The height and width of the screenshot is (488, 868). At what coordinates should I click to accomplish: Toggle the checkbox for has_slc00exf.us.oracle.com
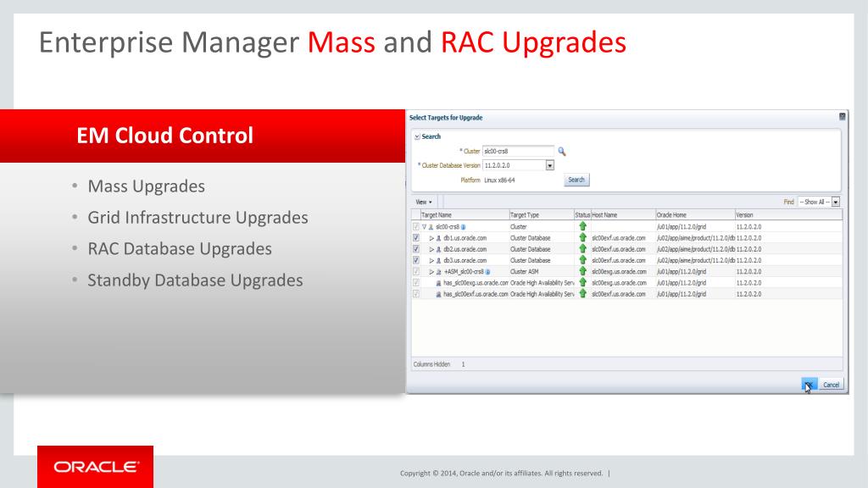click(x=415, y=294)
